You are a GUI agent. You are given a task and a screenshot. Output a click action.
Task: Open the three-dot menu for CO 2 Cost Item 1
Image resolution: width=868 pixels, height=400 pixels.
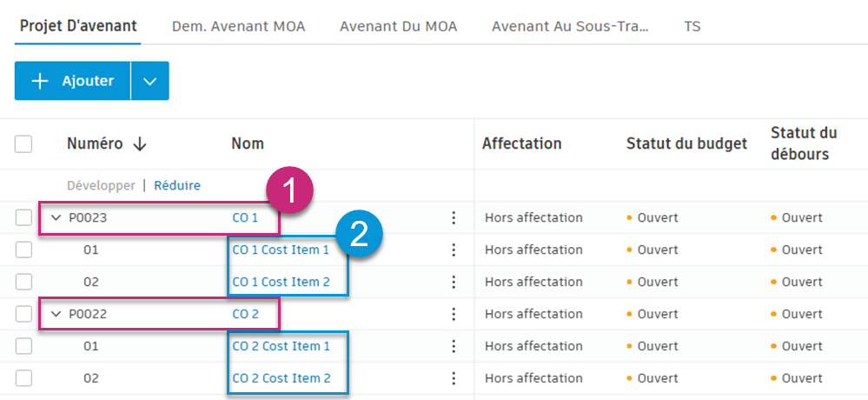[453, 347]
